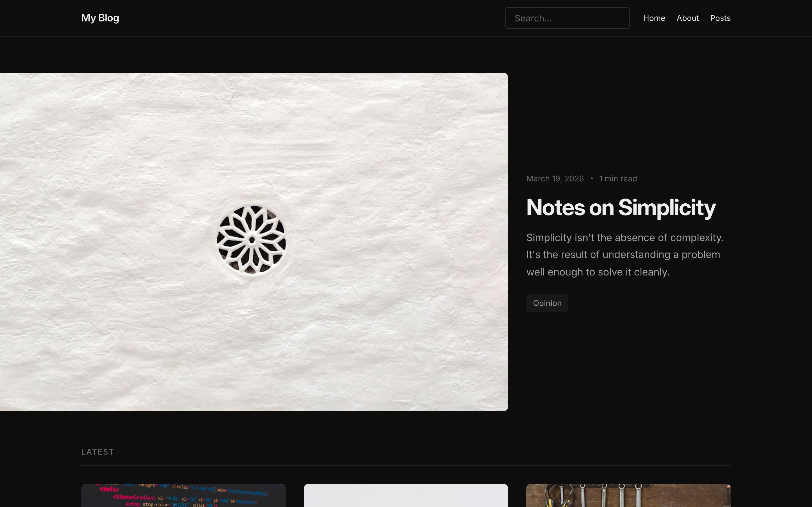Screen dimensions: 812x507
Task: Open the Posts nav link
Action: click(720, 18)
